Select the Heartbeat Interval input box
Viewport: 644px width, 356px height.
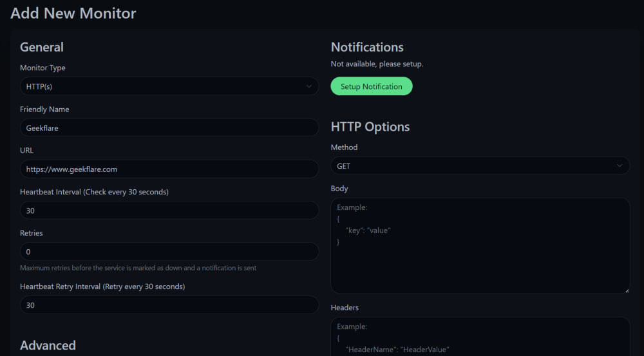point(169,211)
